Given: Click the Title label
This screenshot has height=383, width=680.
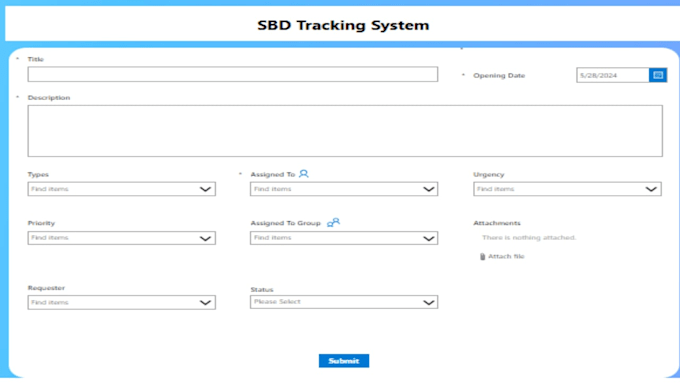Looking at the screenshot, I should tap(36, 59).
